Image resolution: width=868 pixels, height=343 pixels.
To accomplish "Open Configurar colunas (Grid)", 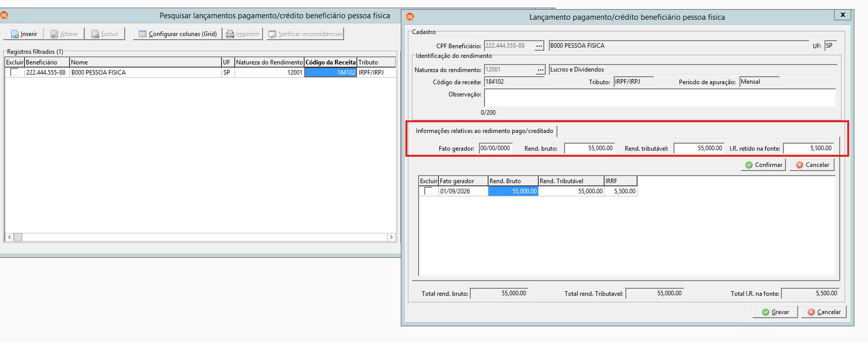I will (x=177, y=34).
